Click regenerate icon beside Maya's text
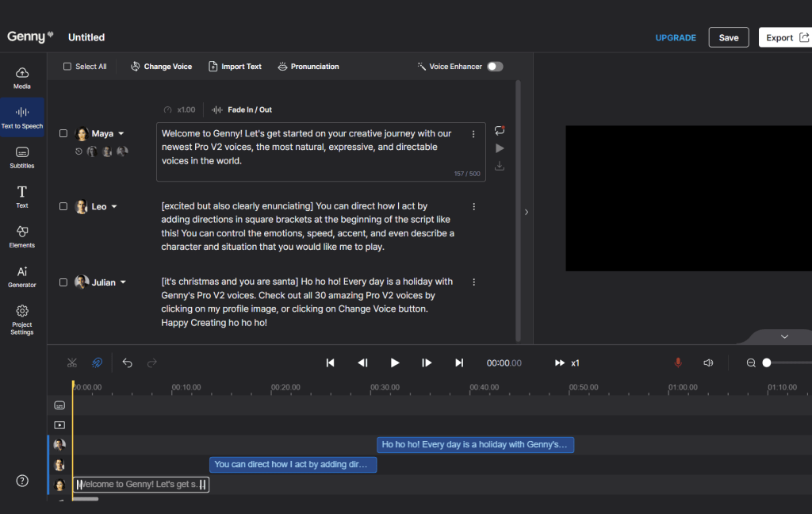The width and height of the screenshot is (812, 514). 500,130
